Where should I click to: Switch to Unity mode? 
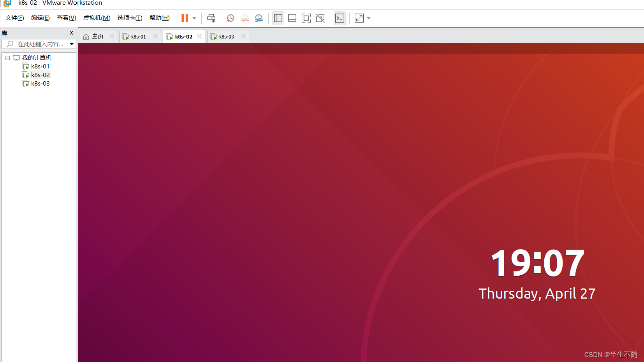(x=320, y=18)
